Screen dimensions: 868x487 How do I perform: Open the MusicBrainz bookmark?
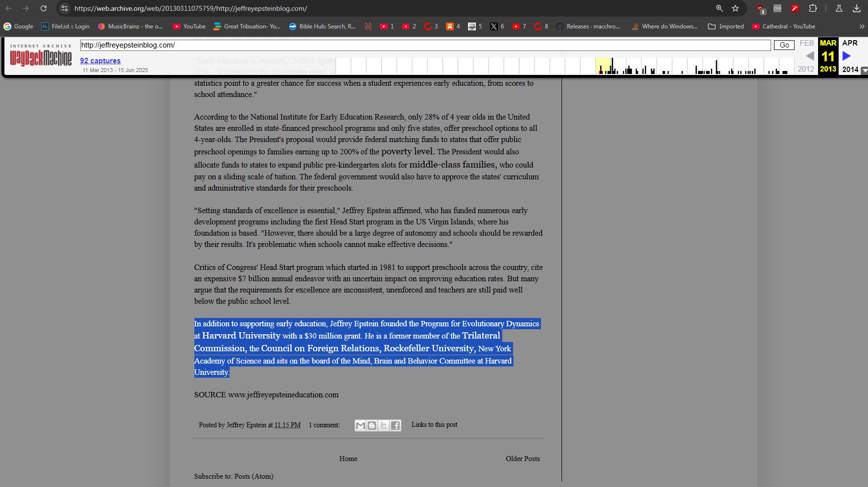point(130,26)
